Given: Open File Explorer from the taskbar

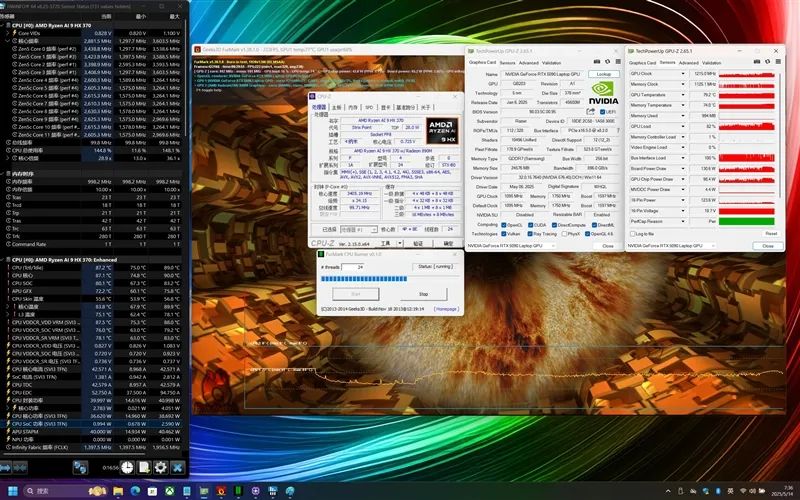Looking at the screenshot, I should click(x=118, y=491).
